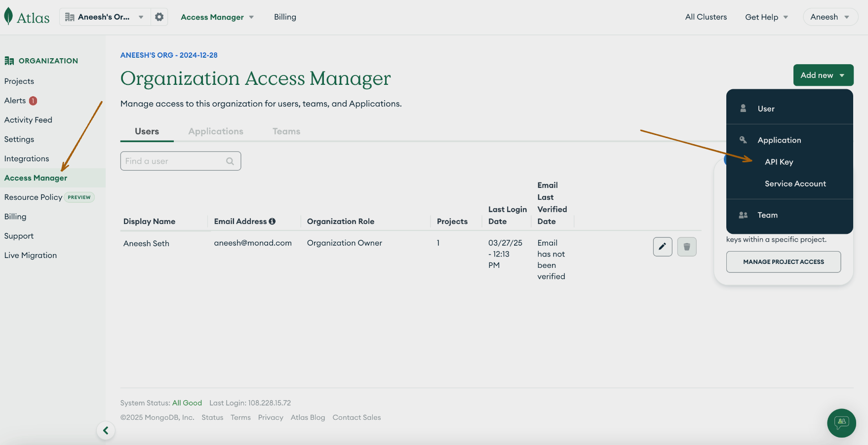Screen dimensions: 868x445
Task: Delete user Aneesh Seth trash icon
Action: [686, 247]
